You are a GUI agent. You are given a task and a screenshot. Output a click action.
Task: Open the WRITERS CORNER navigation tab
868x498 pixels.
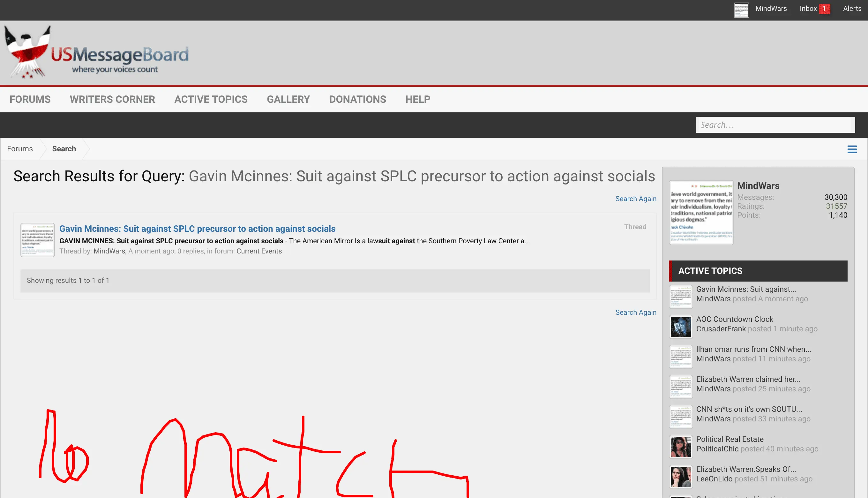point(112,99)
